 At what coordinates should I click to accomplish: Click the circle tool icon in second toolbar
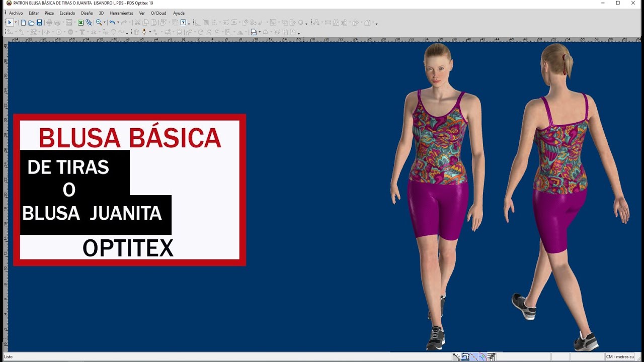click(x=58, y=32)
